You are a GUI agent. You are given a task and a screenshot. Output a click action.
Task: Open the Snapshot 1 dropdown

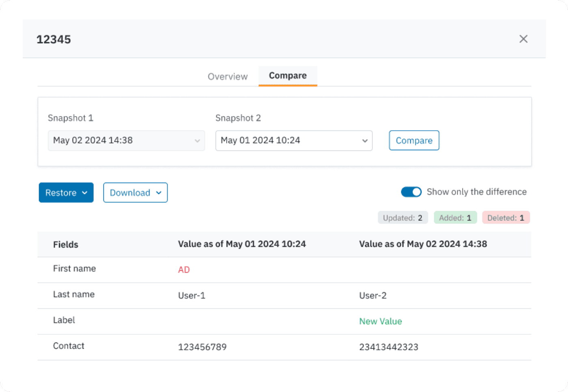(x=126, y=140)
